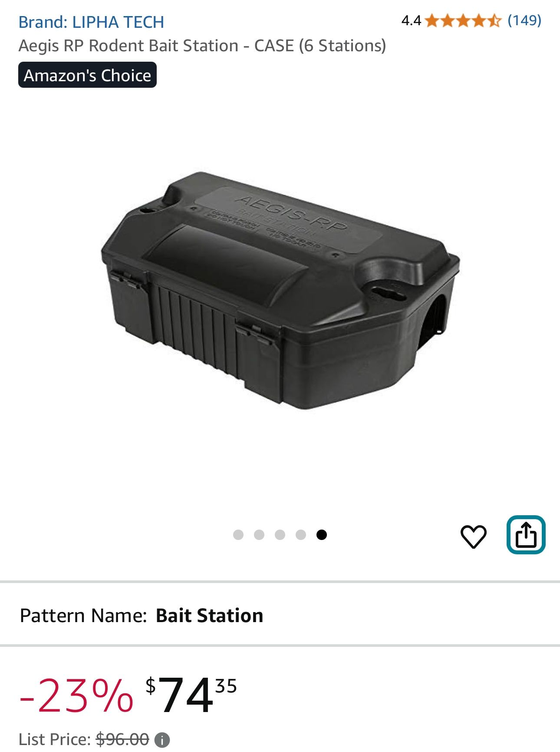This screenshot has height=752, width=560.
Task: Tap the product title Aegis RP Rodent Bait Station
Action: (x=202, y=46)
